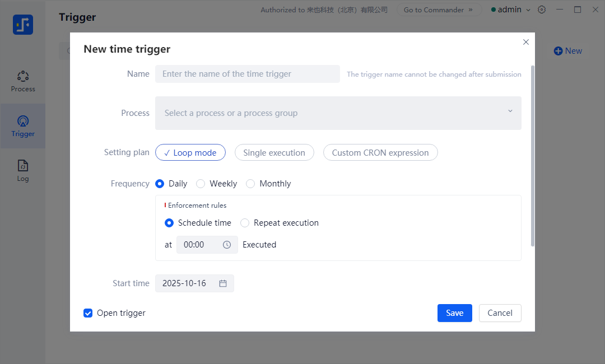Select the Weekly frequency radio button

[x=201, y=184]
